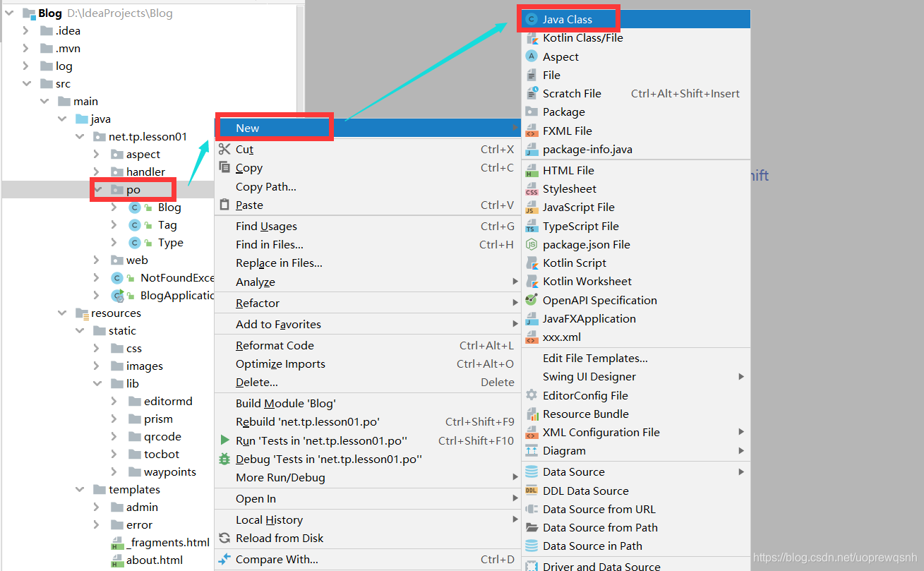The image size is (924, 571).
Task: Select Package in New submenu
Action: point(636,112)
